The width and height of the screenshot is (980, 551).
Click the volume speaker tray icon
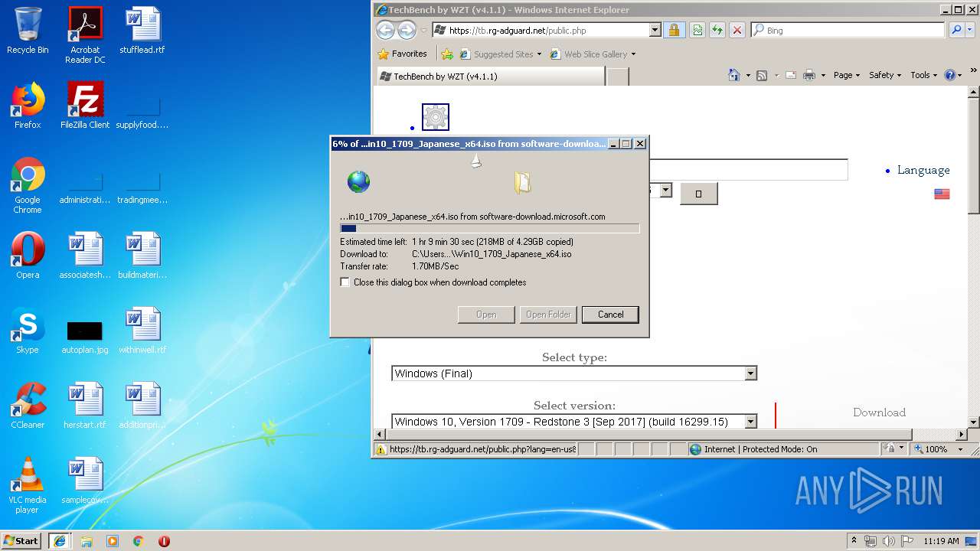(888, 541)
